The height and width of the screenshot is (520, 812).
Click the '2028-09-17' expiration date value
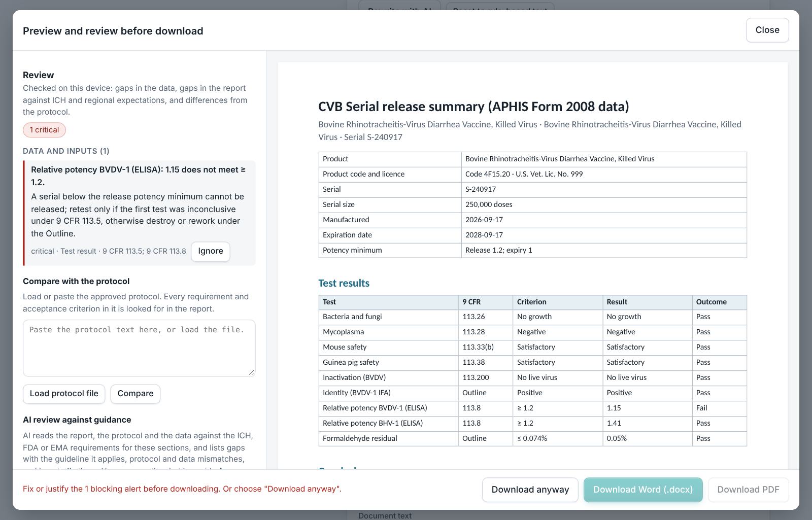(484, 235)
